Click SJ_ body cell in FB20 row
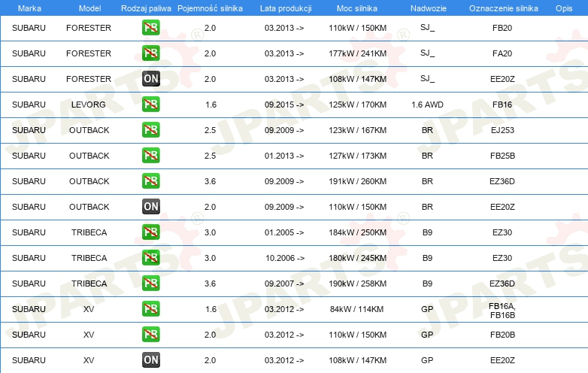 point(428,28)
